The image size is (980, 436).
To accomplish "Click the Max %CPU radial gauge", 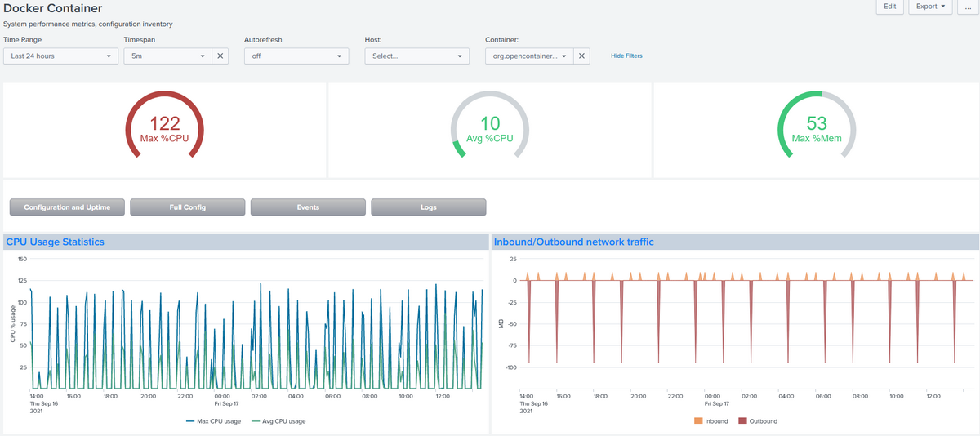I will (164, 128).
